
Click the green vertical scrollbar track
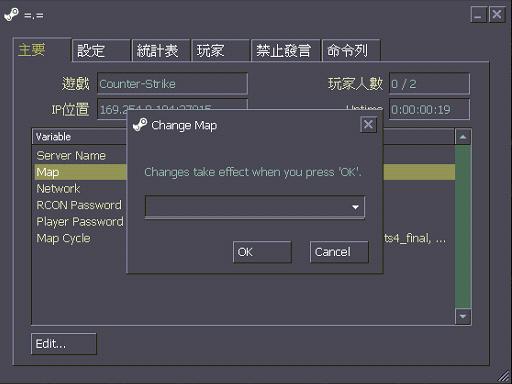click(x=463, y=227)
